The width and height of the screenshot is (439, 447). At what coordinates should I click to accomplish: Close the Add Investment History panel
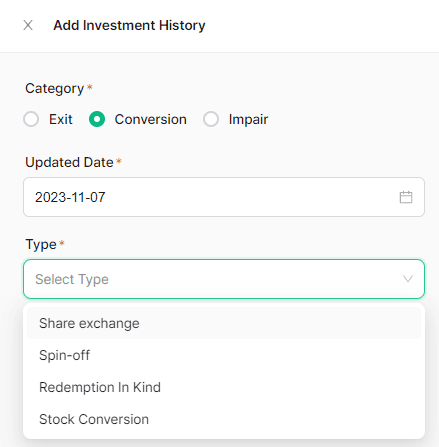[28, 25]
